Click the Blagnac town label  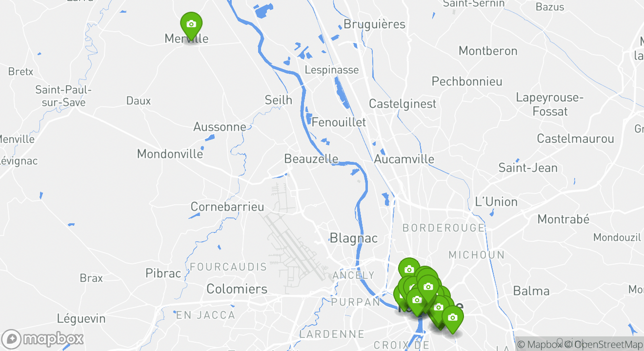click(x=354, y=238)
